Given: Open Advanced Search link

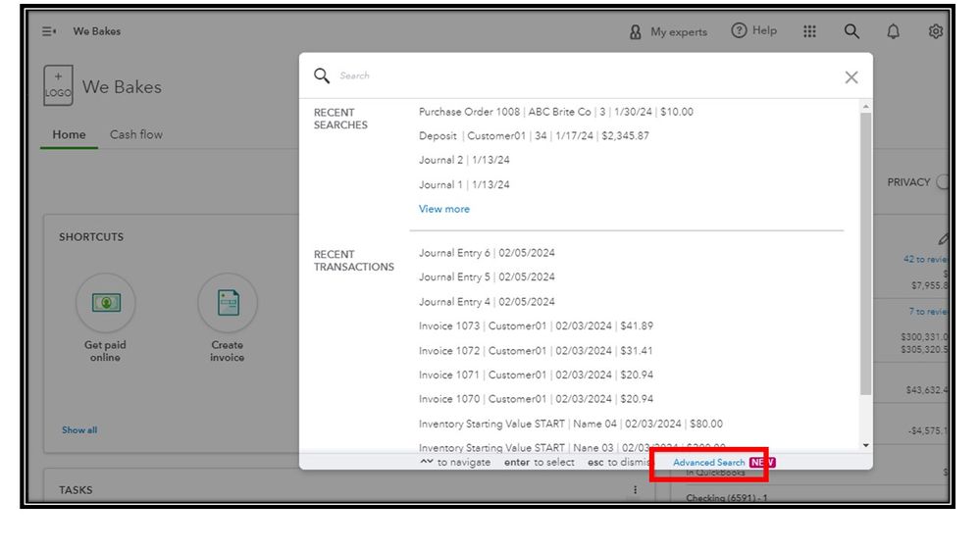Looking at the screenshot, I should [x=708, y=463].
